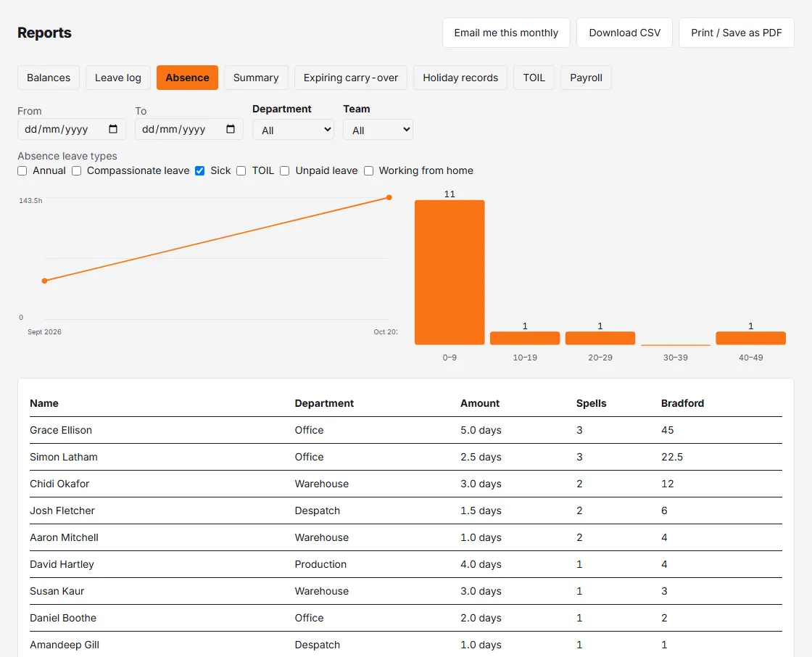Click the Sept 2026 point on the line chart
This screenshot has height=657, width=812.
click(44, 281)
